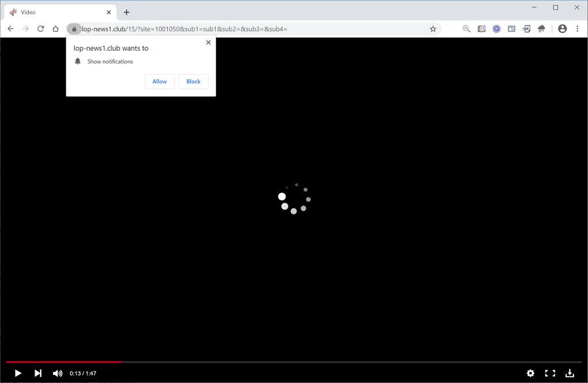The height and width of the screenshot is (383, 588).
Task: Open the blue circle search extension
Action: point(496,28)
